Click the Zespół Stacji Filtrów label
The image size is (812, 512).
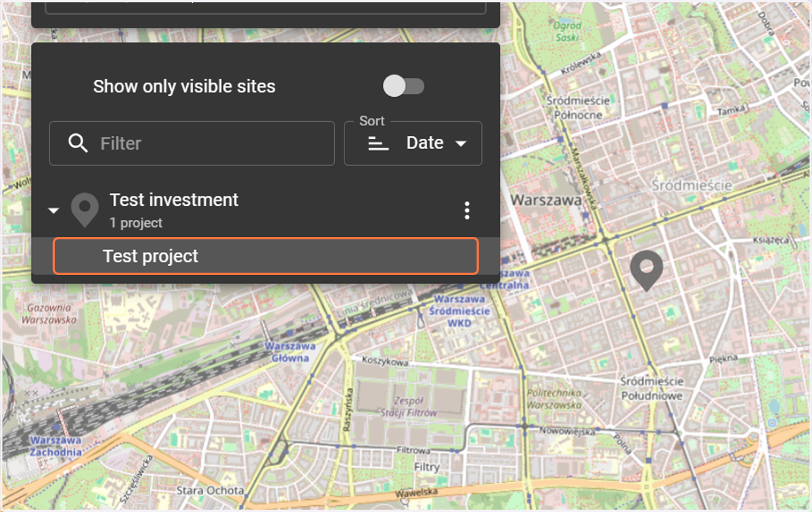click(407, 406)
